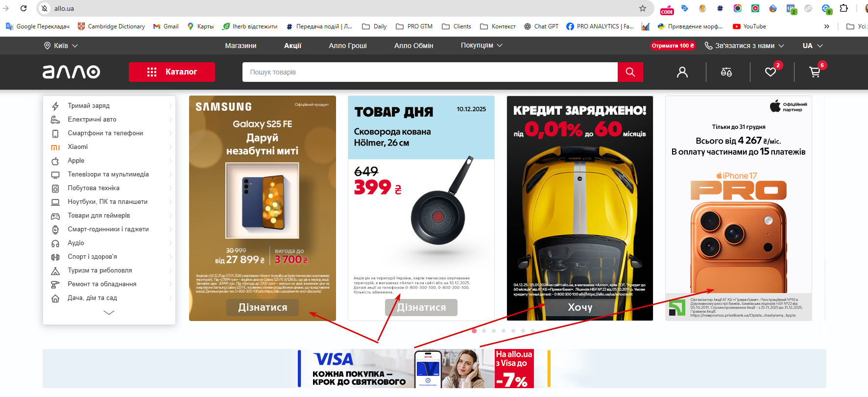Select the second carousel pagination dot
This screenshot has width=868, height=397.
coord(484,331)
